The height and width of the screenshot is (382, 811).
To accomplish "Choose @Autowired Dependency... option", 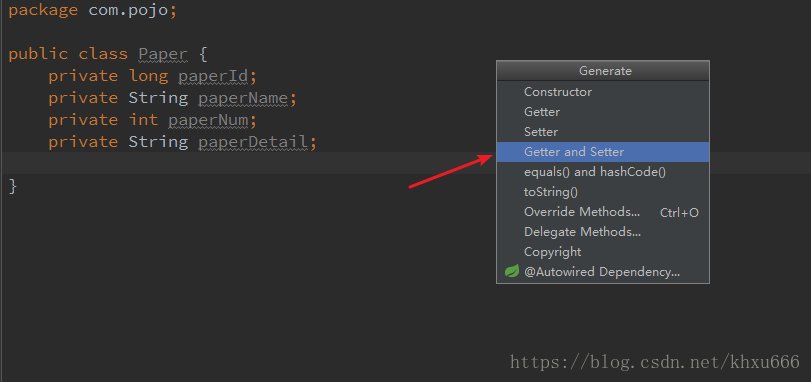I will coord(603,272).
